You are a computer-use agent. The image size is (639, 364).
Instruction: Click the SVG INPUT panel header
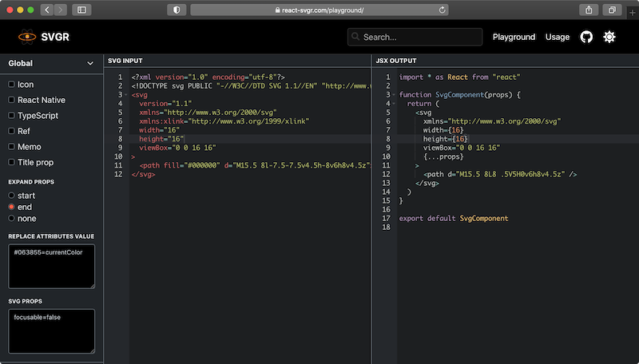pos(125,61)
